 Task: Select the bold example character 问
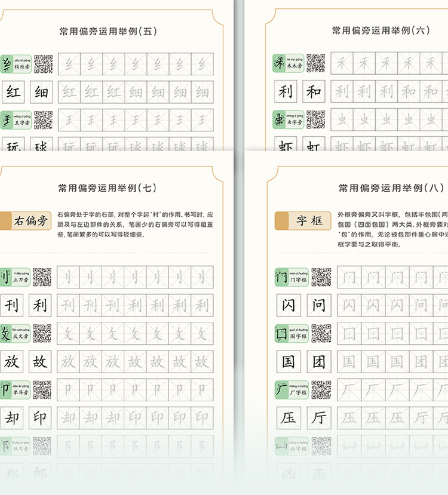click(319, 305)
